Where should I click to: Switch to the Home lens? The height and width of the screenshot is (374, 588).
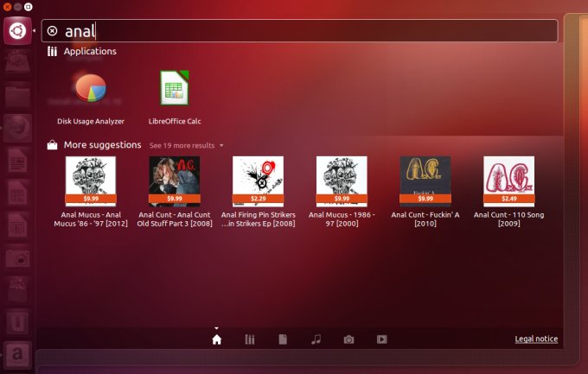217,339
